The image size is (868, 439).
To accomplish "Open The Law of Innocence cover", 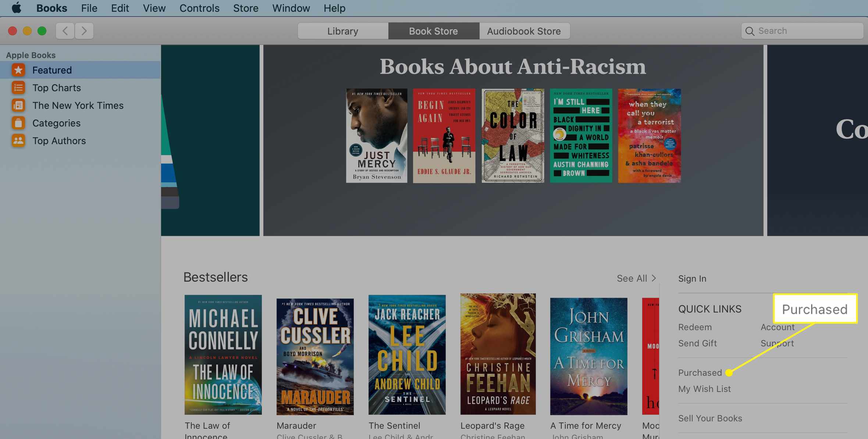I will point(223,355).
